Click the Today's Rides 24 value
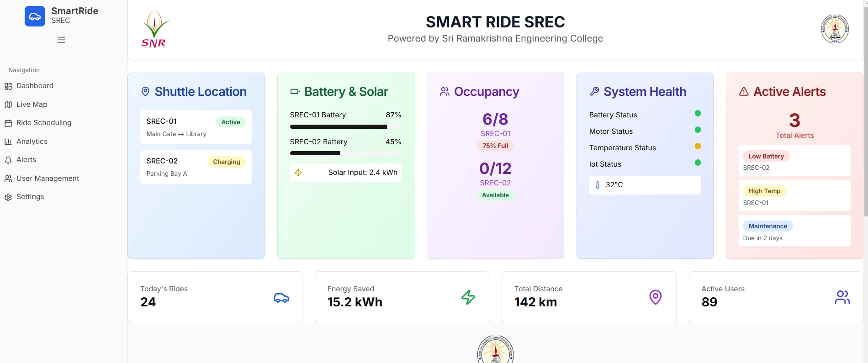 [x=148, y=302]
